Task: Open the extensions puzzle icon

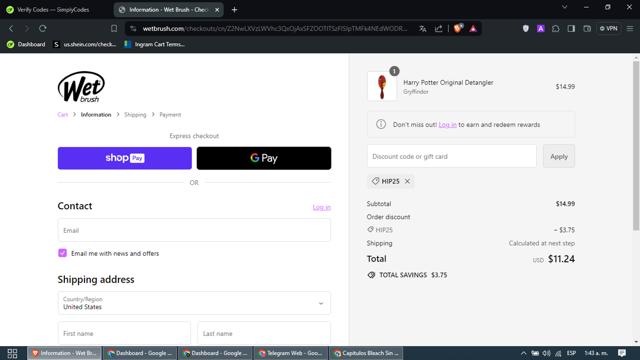Action: [x=556, y=29]
